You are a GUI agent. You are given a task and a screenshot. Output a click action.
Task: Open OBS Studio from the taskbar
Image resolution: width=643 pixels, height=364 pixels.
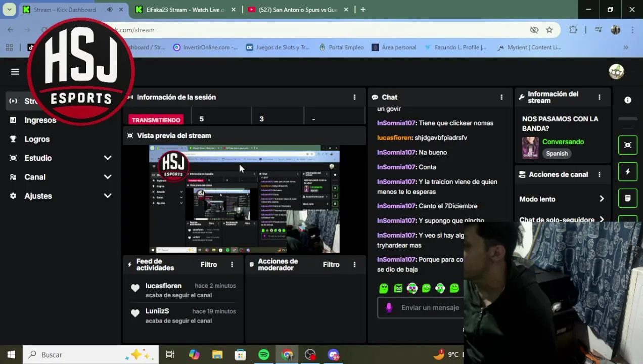[310, 354]
